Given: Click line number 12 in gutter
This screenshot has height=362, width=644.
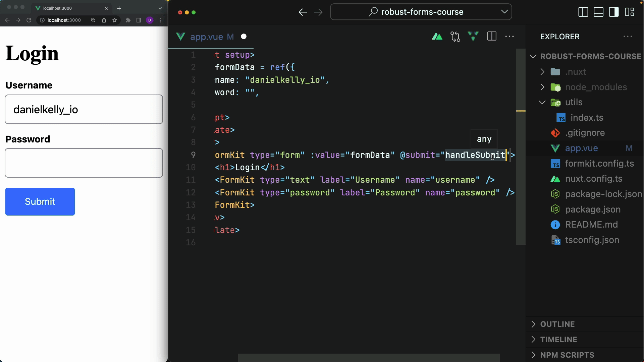Looking at the screenshot, I should [x=191, y=192].
